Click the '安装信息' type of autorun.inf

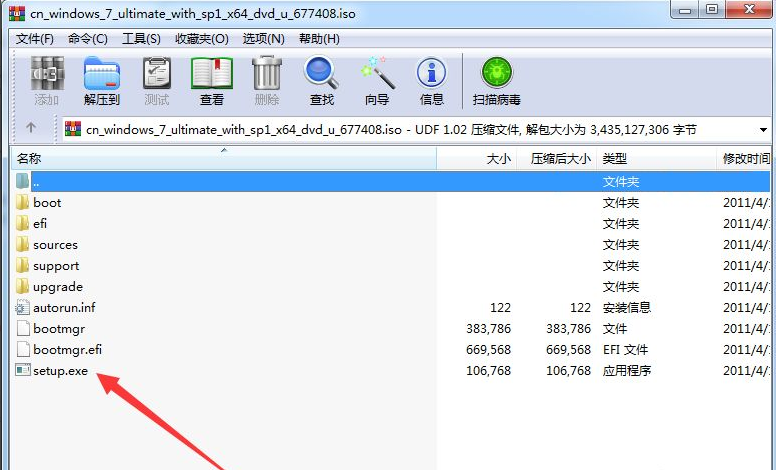(627, 307)
